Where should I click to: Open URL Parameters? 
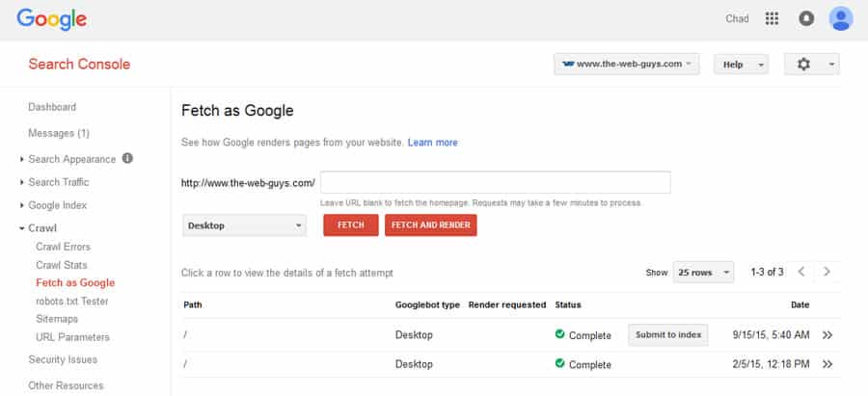pyautogui.click(x=72, y=337)
